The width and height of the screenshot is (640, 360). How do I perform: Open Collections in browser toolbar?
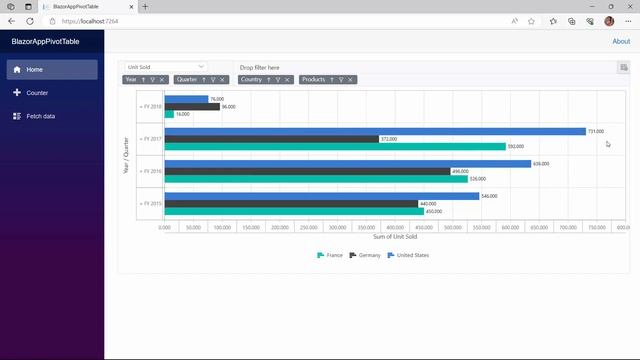(571, 21)
